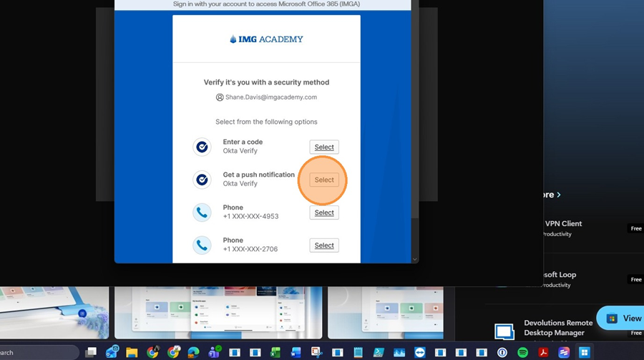Image resolution: width=644 pixels, height=360 pixels.
Task: Open 1Password from the taskbar
Action: (502, 352)
